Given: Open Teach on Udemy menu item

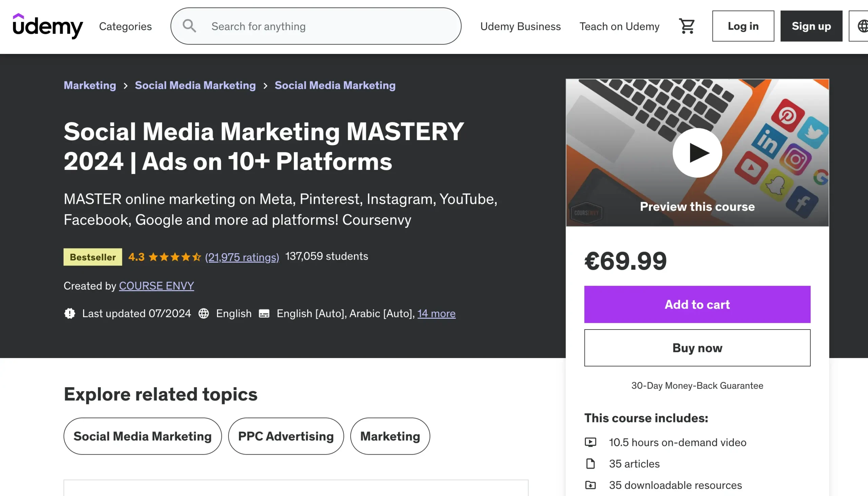Looking at the screenshot, I should pos(619,26).
